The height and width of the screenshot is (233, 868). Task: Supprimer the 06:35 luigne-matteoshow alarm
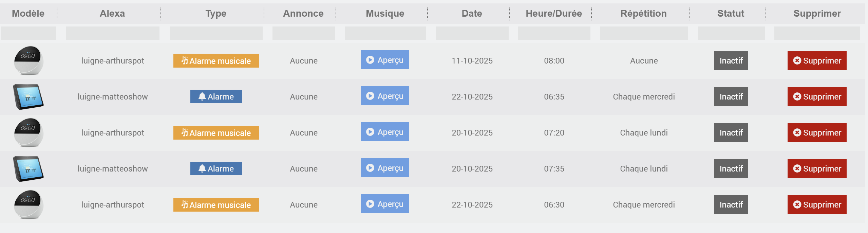pos(817,97)
